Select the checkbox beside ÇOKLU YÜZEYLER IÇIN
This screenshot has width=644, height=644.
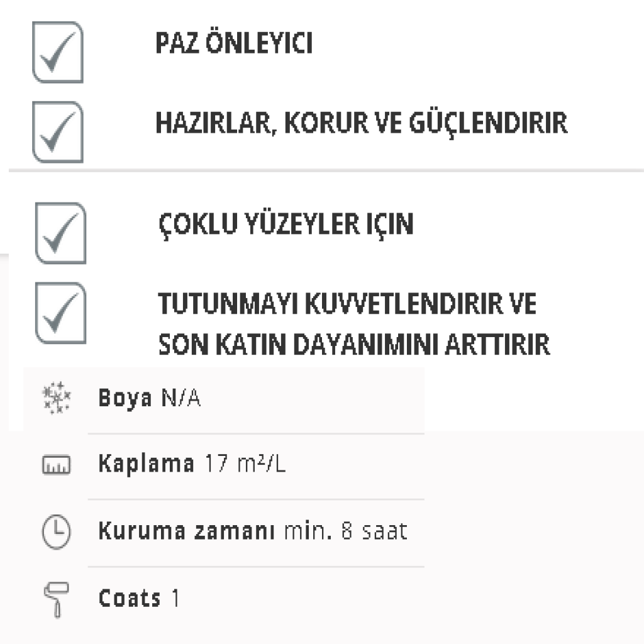(61, 233)
